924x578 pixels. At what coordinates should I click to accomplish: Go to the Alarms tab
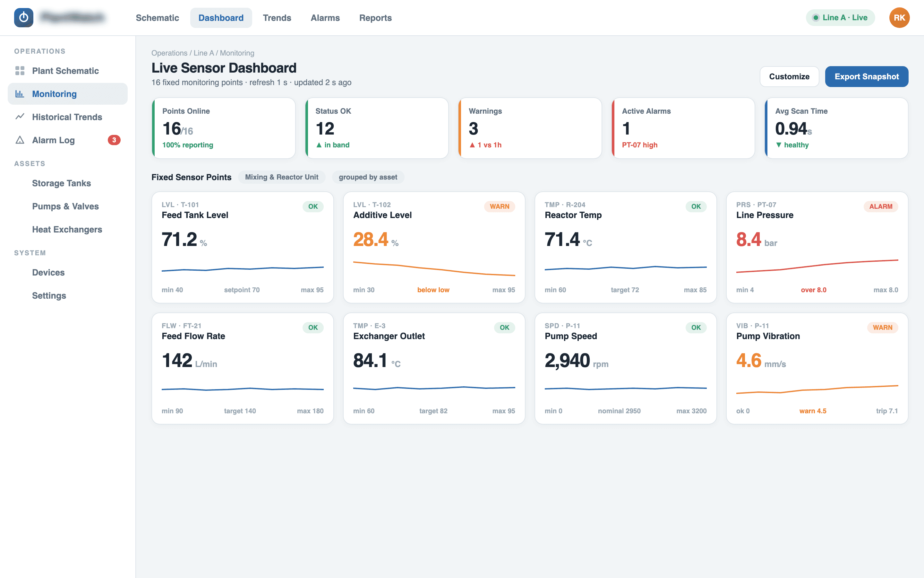pos(325,18)
